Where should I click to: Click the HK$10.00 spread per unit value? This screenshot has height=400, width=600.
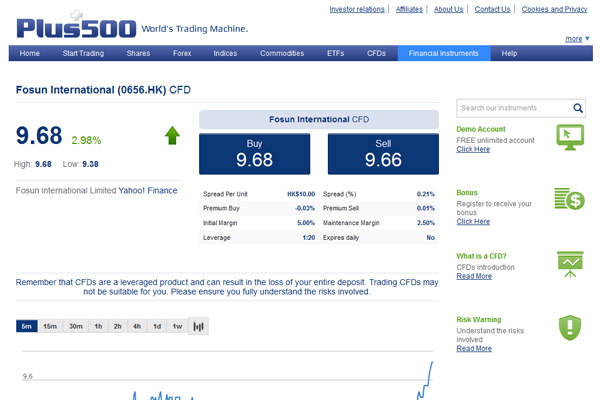click(x=301, y=194)
